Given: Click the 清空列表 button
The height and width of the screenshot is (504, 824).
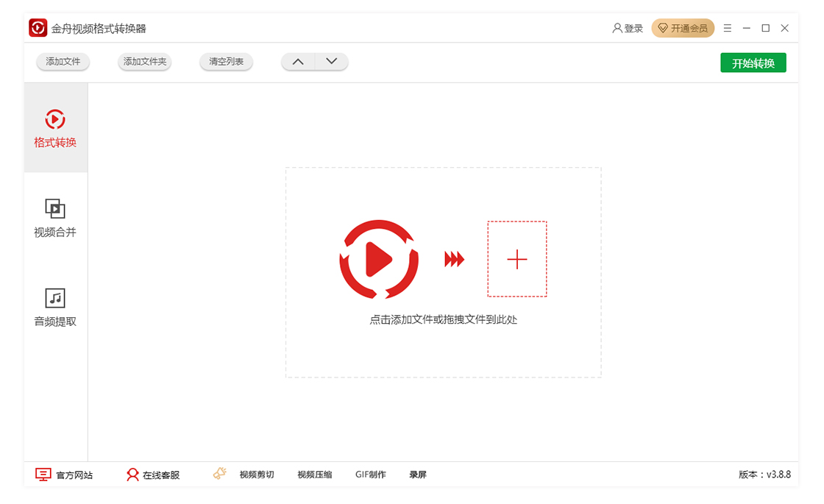Looking at the screenshot, I should click(x=226, y=62).
